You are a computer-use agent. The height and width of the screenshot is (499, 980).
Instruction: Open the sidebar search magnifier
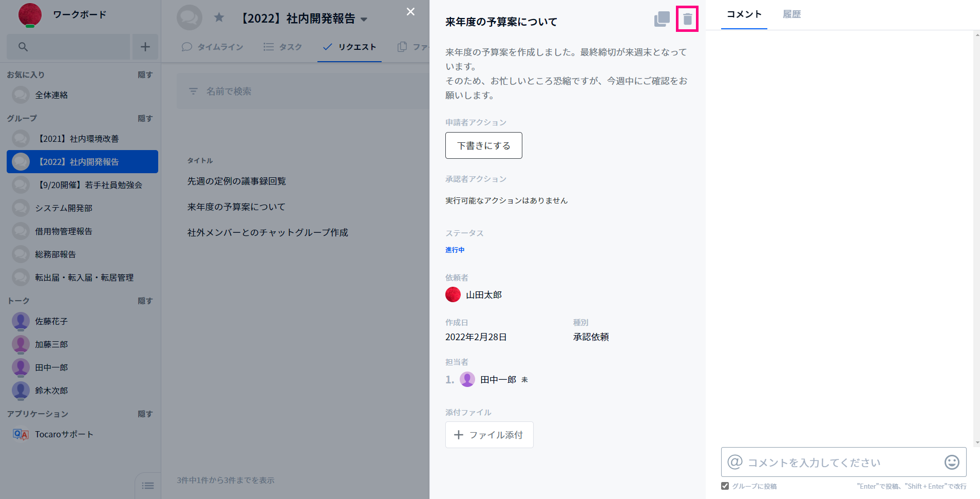[x=23, y=47]
